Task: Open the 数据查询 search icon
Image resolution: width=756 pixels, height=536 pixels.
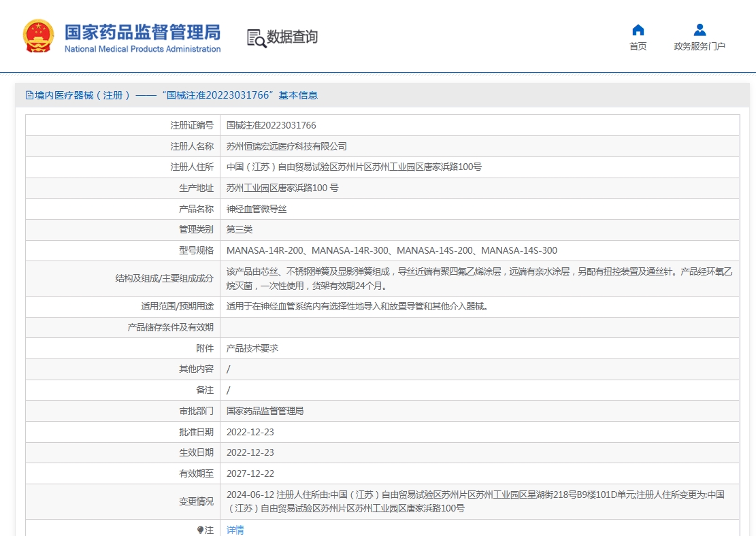Action: pos(257,38)
